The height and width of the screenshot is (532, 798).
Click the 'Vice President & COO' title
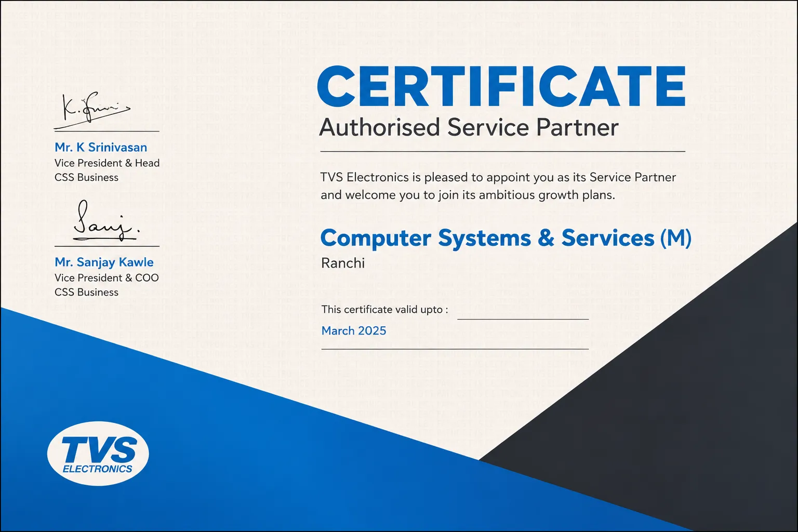(x=107, y=278)
